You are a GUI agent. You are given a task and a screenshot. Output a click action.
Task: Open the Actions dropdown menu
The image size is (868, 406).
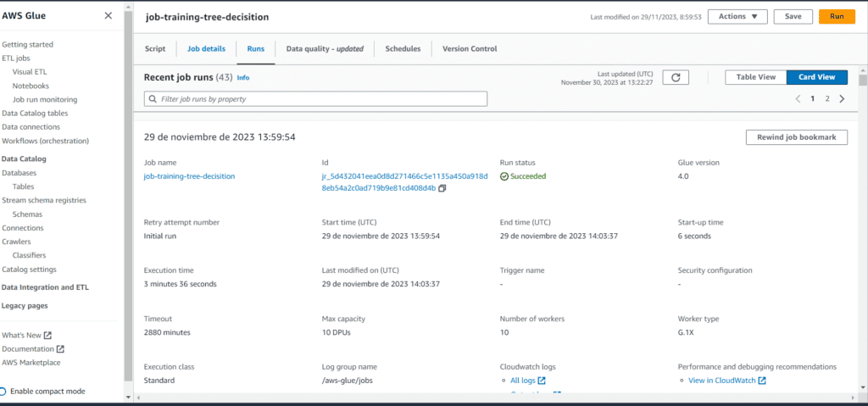[737, 16]
